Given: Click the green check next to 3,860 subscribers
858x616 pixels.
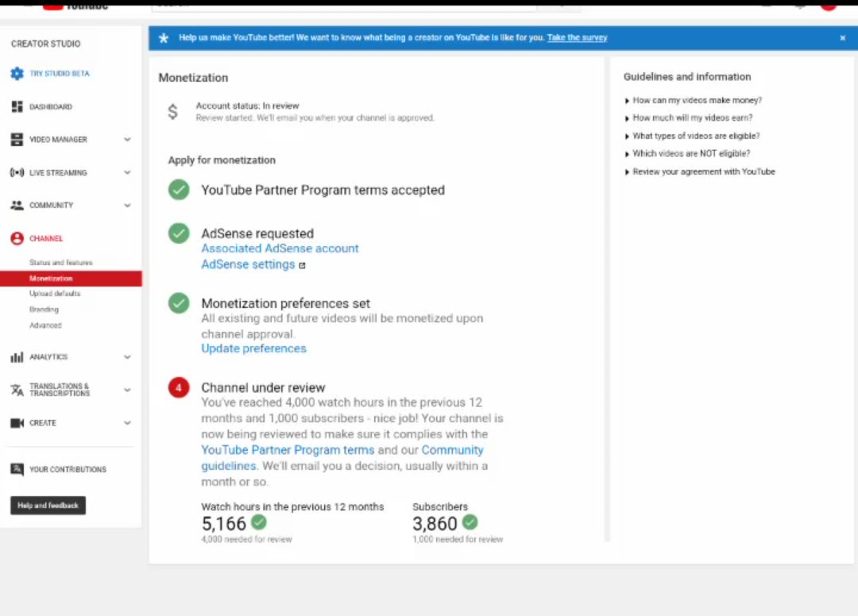Looking at the screenshot, I should pyautogui.click(x=470, y=522).
